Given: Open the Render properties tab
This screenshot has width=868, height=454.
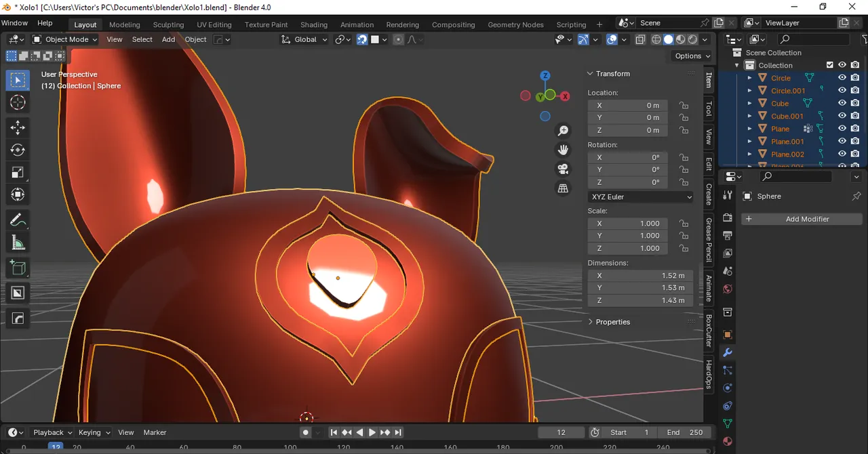Looking at the screenshot, I should (728, 218).
